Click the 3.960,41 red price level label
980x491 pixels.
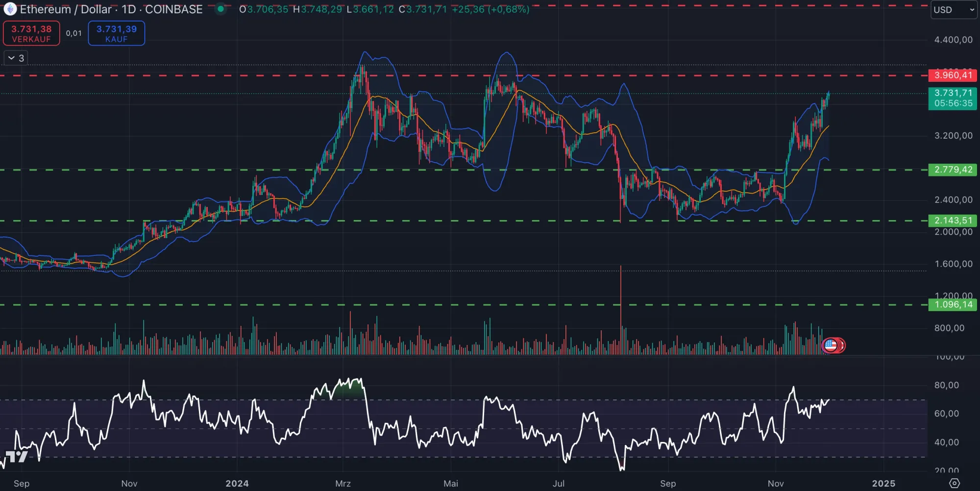953,75
